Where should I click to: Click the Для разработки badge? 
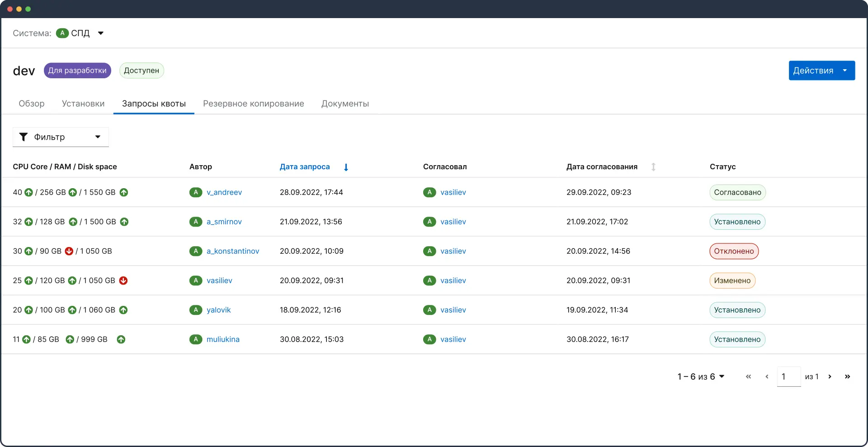pos(77,71)
